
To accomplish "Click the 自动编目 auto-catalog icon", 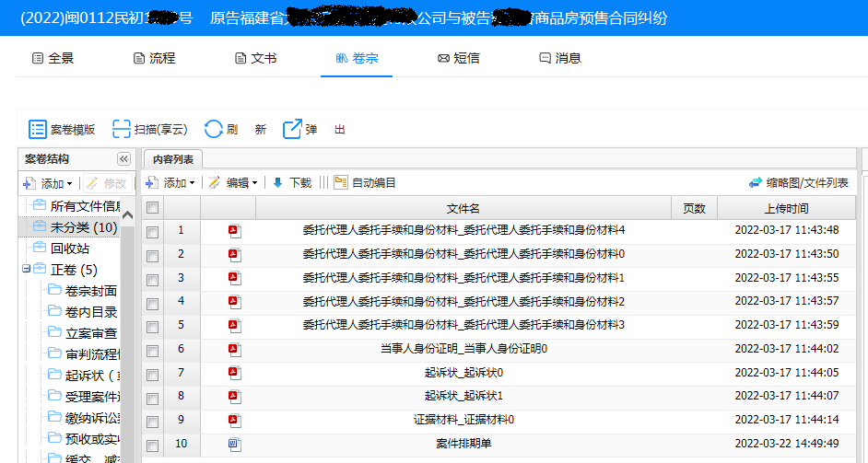I will pyautogui.click(x=341, y=183).
